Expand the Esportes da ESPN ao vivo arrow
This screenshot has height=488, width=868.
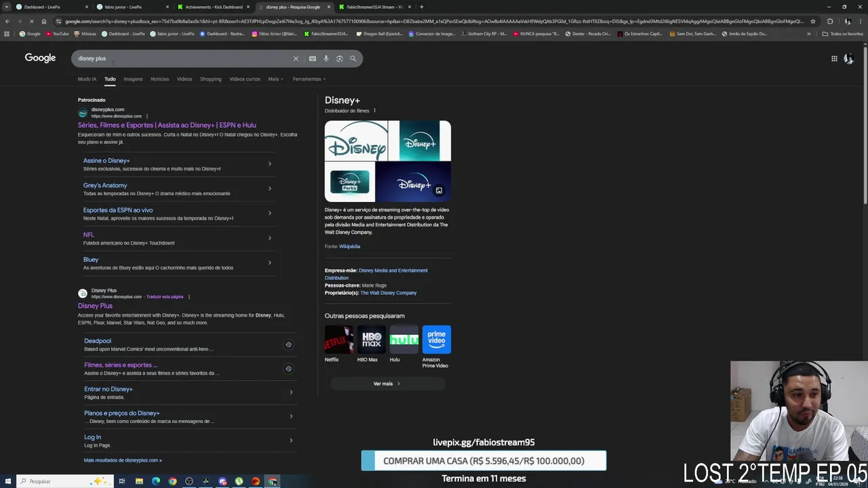(x=270, y=213)
